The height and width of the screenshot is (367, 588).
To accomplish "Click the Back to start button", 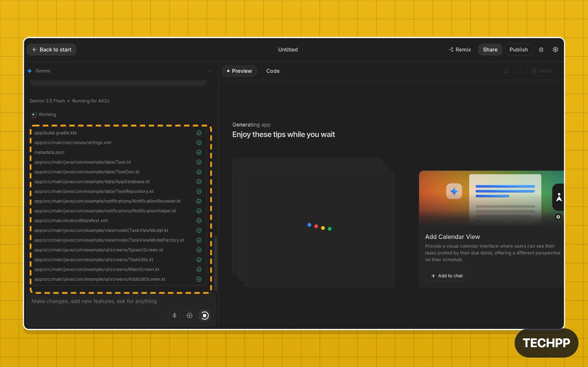I will (x=52, y=49).
